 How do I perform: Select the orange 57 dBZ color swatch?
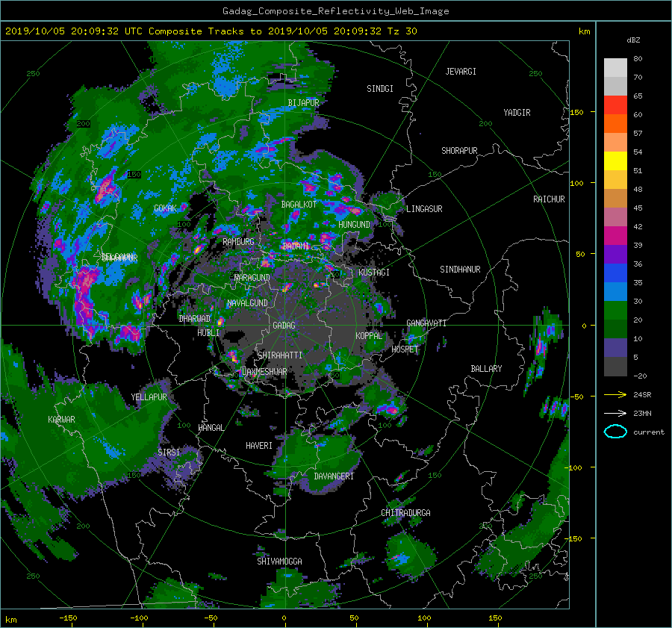pos(615,124)
